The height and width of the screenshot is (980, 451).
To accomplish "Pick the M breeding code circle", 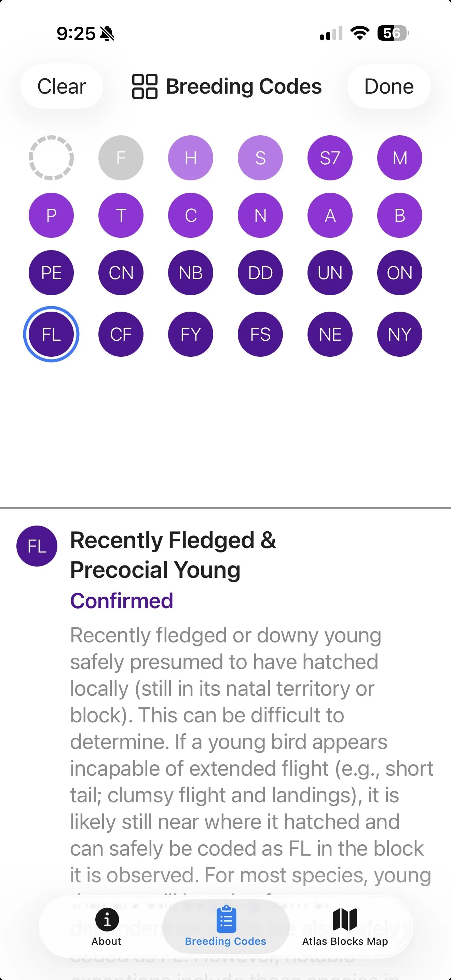I will pos(400,158).
